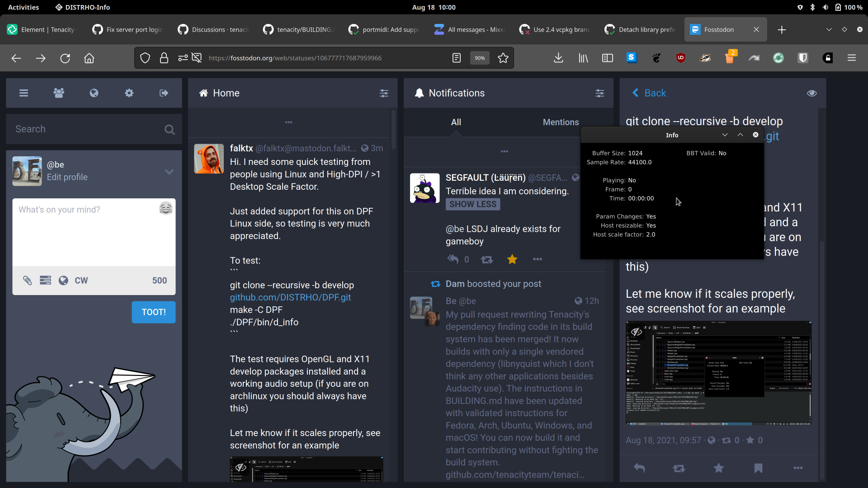The image size is (868, 488).
Task: Attach media with the paperclip icon
Action: pos(28,281)
